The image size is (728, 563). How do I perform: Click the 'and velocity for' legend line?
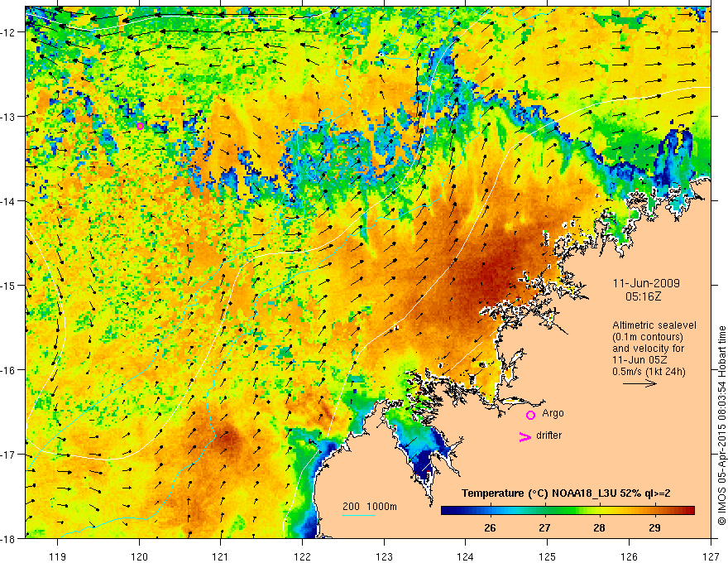coord(648,349)
